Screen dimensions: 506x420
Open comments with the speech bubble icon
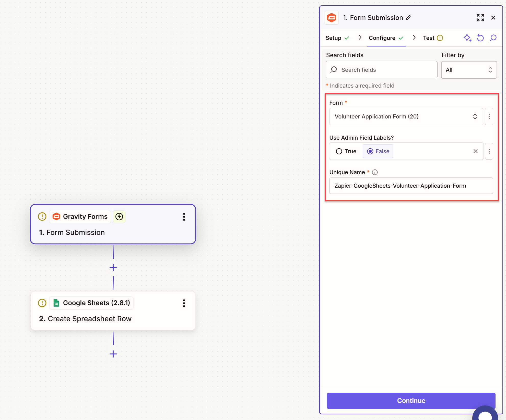coord(493,38)
